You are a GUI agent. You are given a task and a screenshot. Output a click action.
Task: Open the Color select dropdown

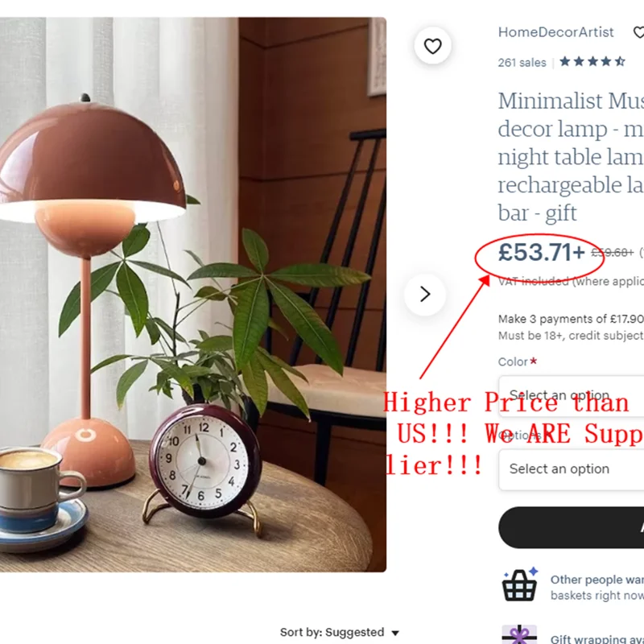[572, 395]
